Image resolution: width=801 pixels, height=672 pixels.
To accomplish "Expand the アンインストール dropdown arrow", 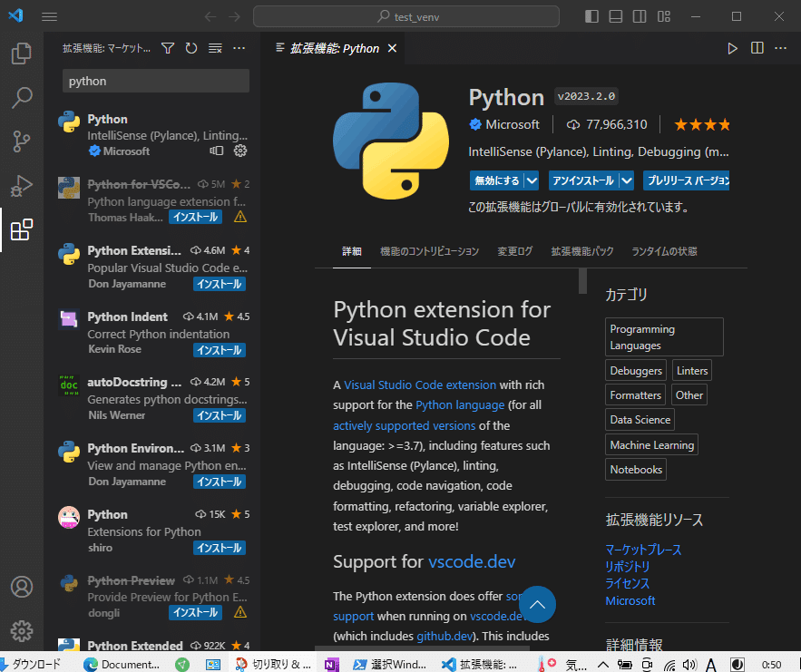I will click(x=627, y=180).
